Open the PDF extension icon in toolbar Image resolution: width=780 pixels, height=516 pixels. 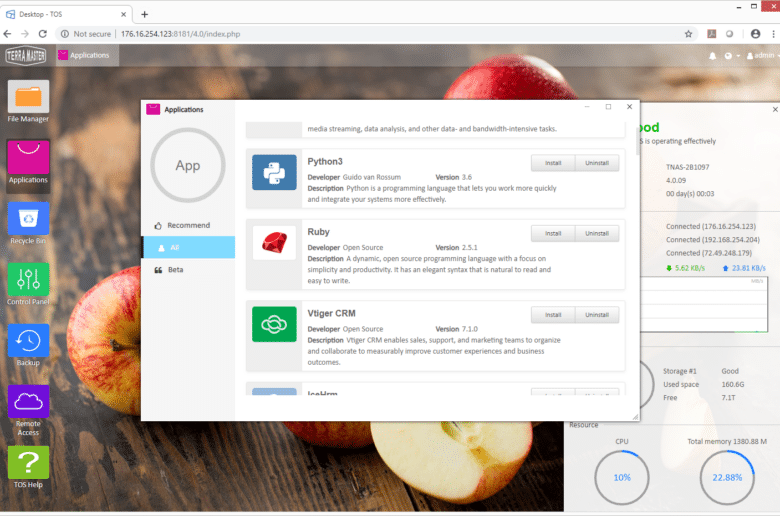click(711, 34)
